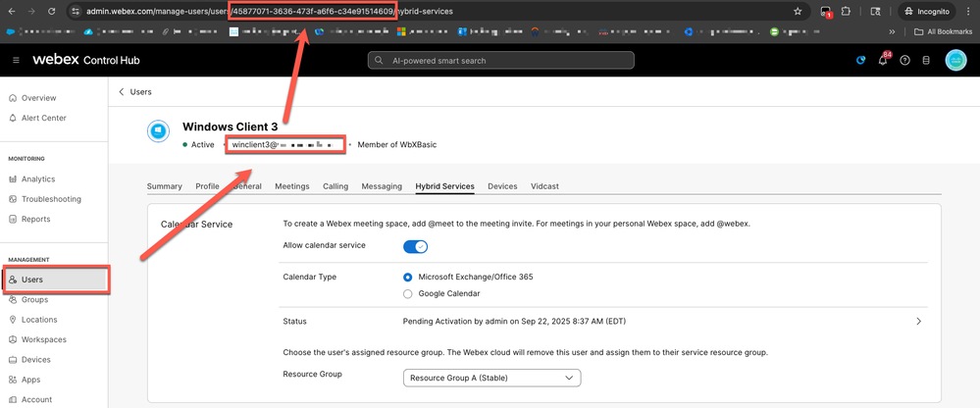980x408 pixels.
Task: Open Chrome three-dot menu
Action: pos(967,11)
